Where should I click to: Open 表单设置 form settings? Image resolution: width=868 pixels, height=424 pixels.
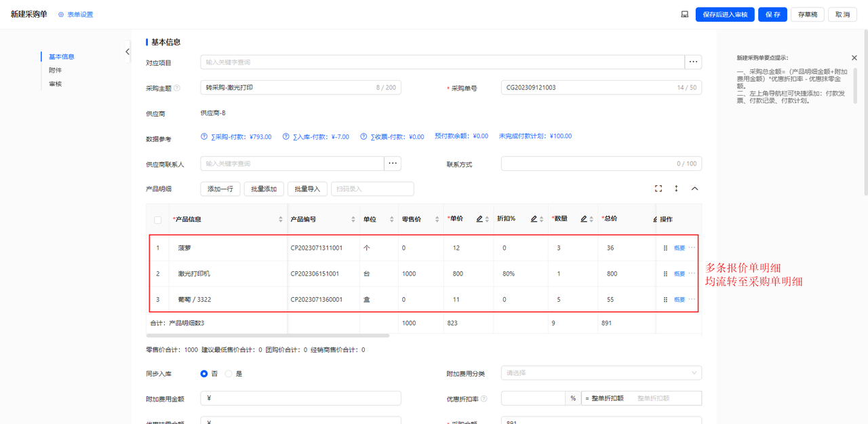75,14
